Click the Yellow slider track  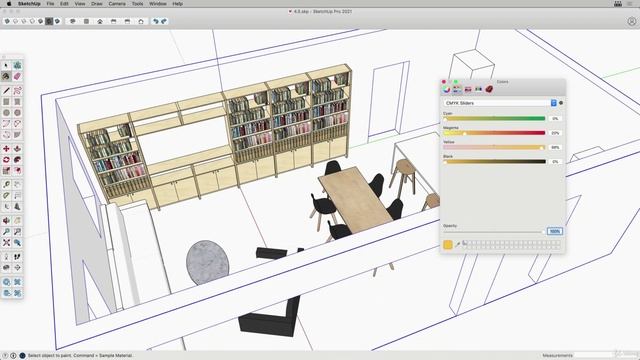pos(494,147)
